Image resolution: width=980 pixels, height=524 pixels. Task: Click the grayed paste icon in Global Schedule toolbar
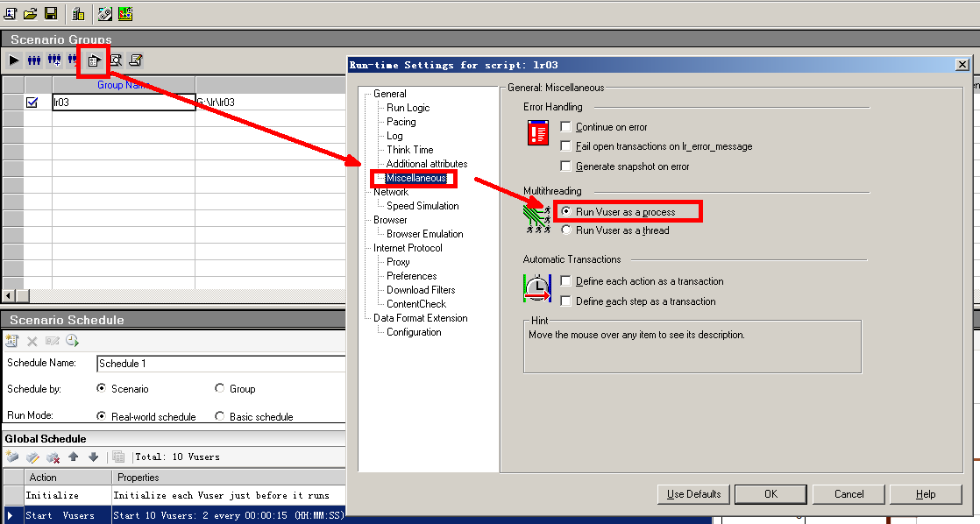pyautogui.click(x=118, y=457)
